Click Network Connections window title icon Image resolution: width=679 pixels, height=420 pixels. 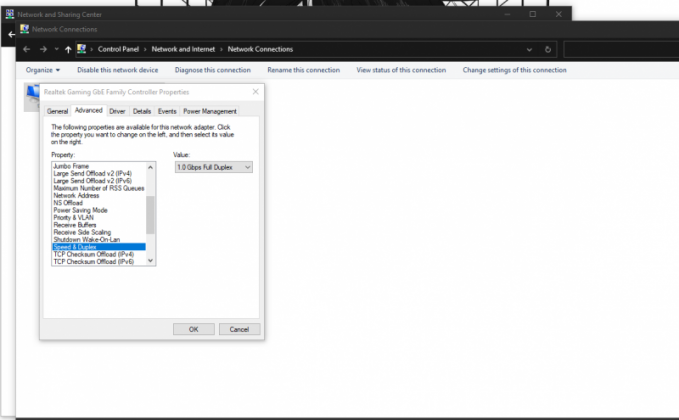pos(25,29)
